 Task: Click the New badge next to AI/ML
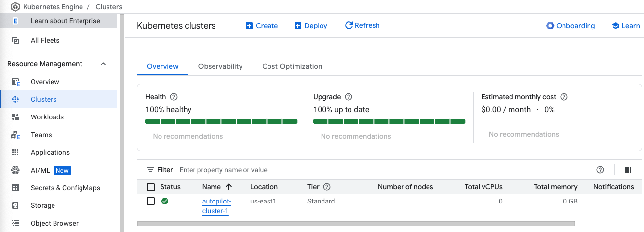click(x=62, y=170)
